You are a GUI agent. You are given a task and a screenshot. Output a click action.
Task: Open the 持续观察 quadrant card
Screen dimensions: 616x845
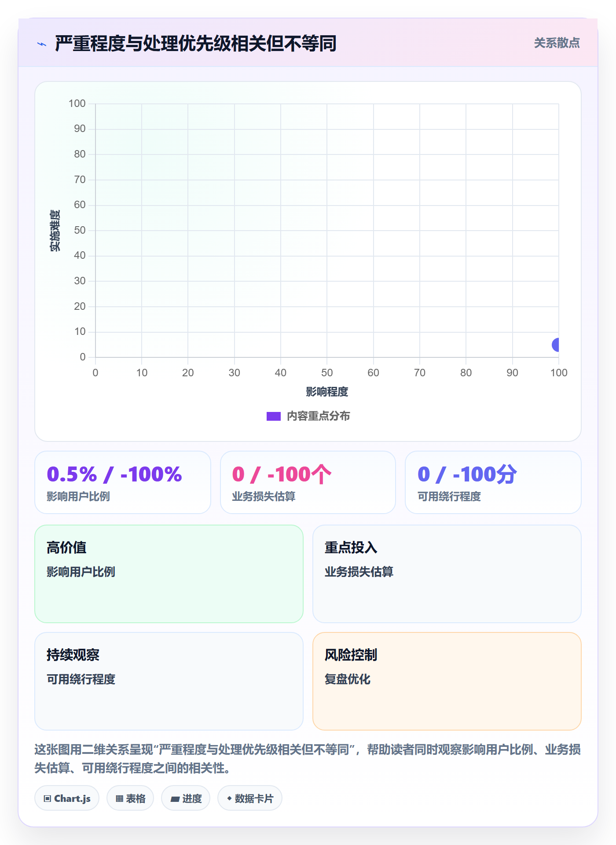(x=169, y=681)
